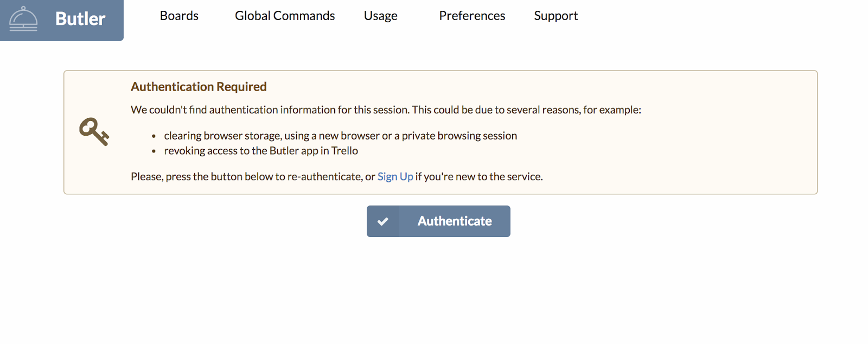Click the Authenticate button label
This screenshot has width=868, height=344.
pos(455,221)
